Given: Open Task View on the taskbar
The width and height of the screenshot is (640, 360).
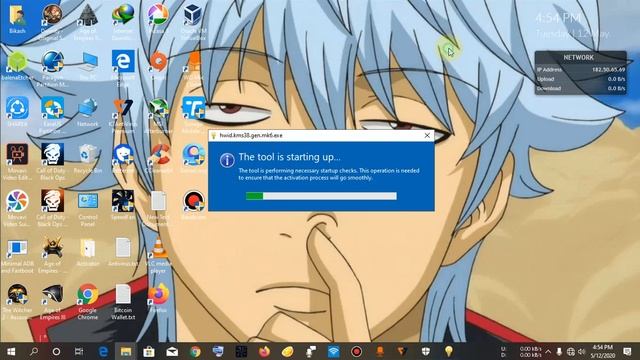Looking at the screenshot, I should [x=79, y=351].
